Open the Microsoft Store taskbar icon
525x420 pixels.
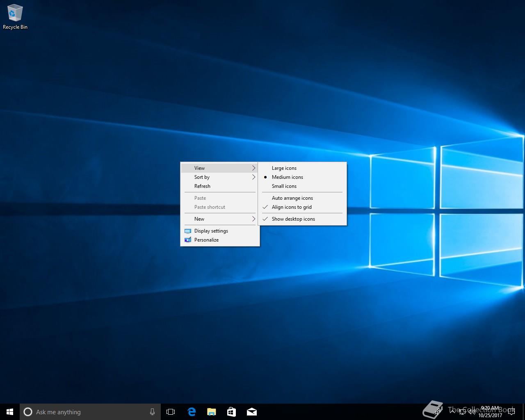coord(231,412)
